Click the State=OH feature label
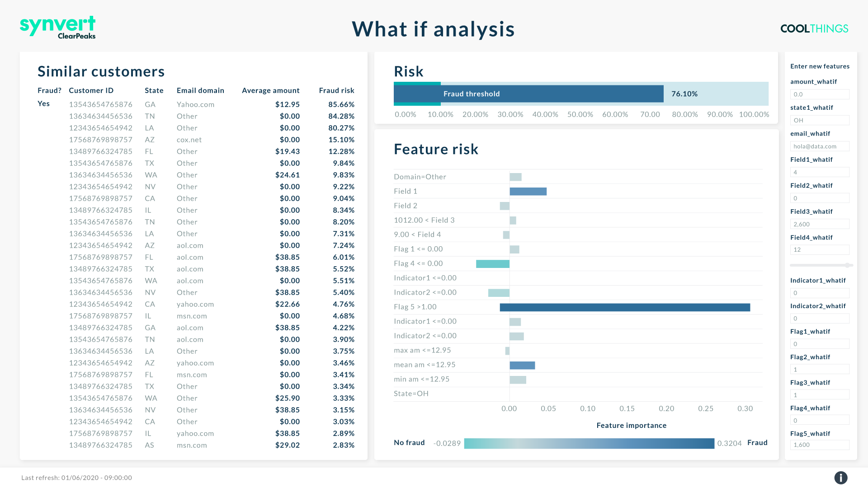Viewport: 868px width, 488px height. [x=411, y=394]
